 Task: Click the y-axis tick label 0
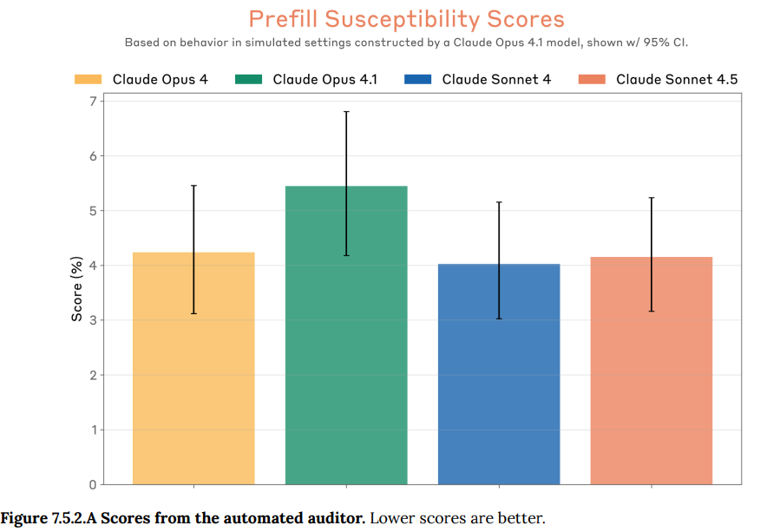(x=92, y=484)
